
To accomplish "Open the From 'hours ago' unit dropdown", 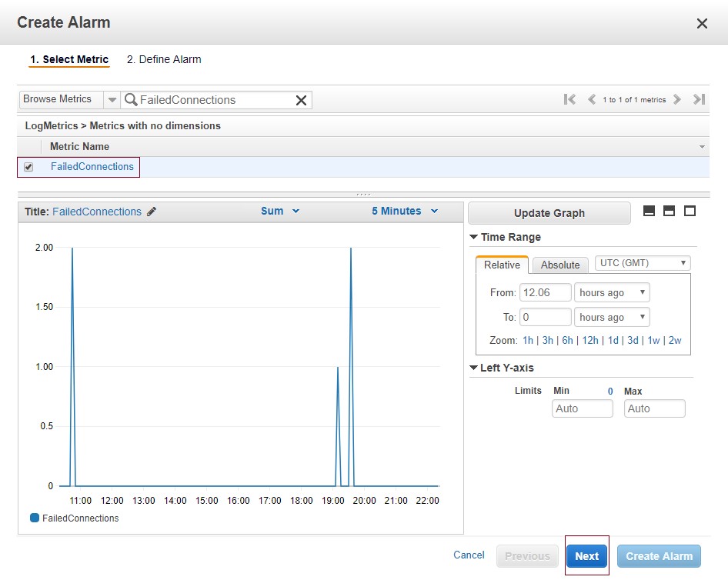I will 612,293.
